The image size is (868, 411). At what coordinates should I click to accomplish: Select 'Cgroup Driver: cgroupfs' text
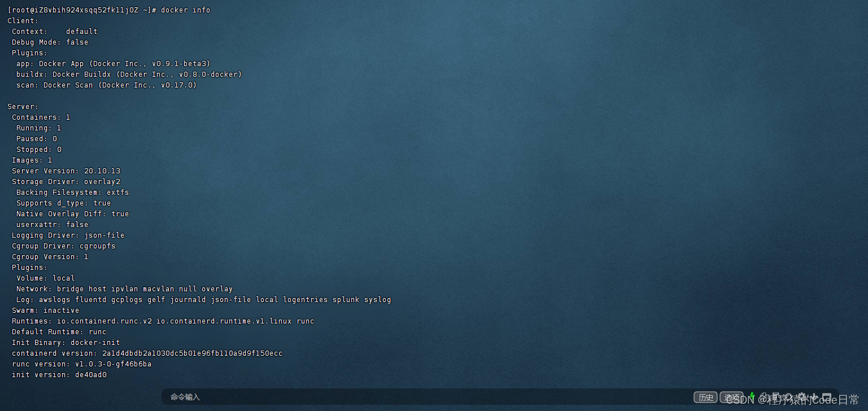[64, 246]
